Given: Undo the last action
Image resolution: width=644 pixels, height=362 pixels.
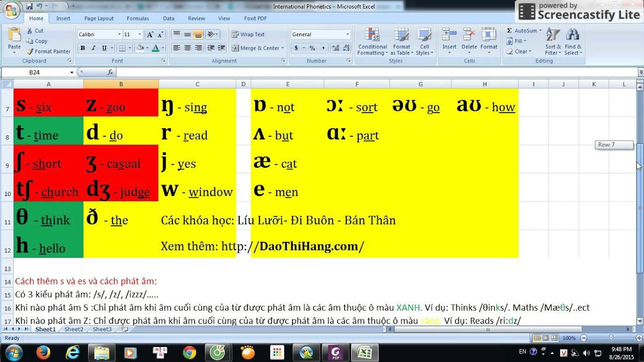Looking at the screenshot, I should point(39,6).
